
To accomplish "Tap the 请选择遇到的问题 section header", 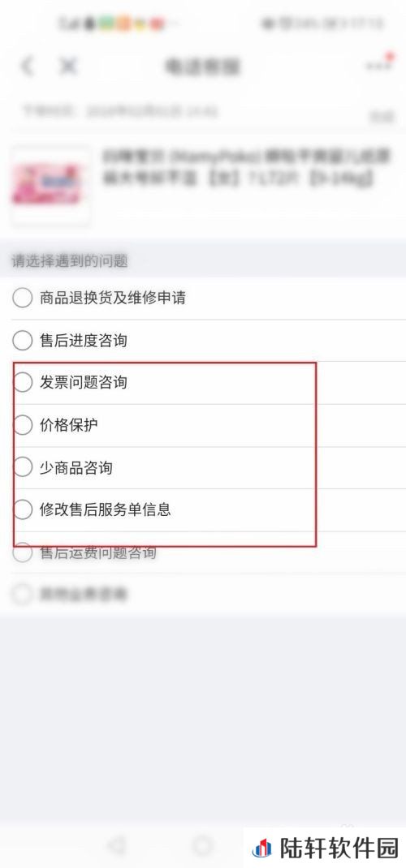I will tap(70, 260).
